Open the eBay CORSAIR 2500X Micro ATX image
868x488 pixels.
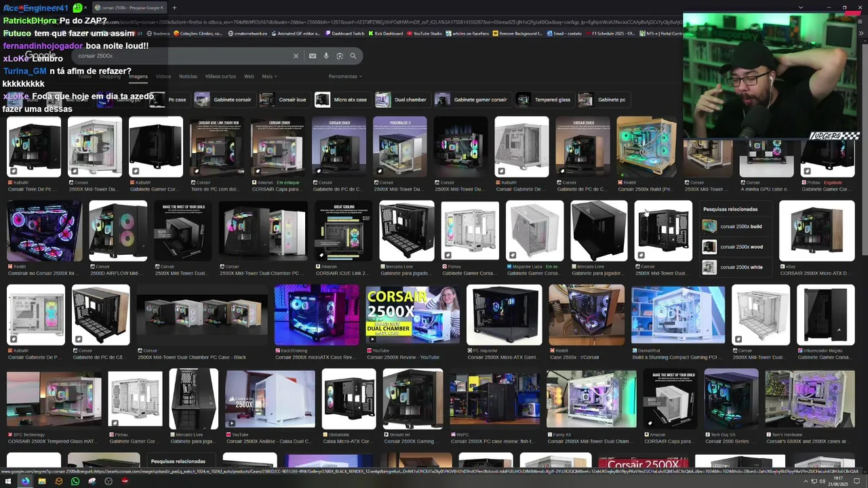click(x=817, y=231)
